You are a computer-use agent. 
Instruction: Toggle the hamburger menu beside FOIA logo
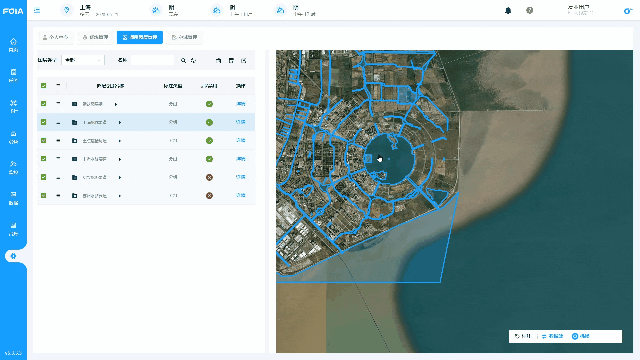pyautogui.click(x=37, y=11)
